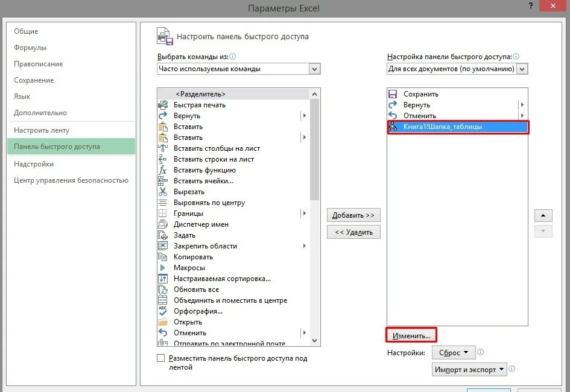Click the Объединить и поместить в центре icon

coord(163,300)
